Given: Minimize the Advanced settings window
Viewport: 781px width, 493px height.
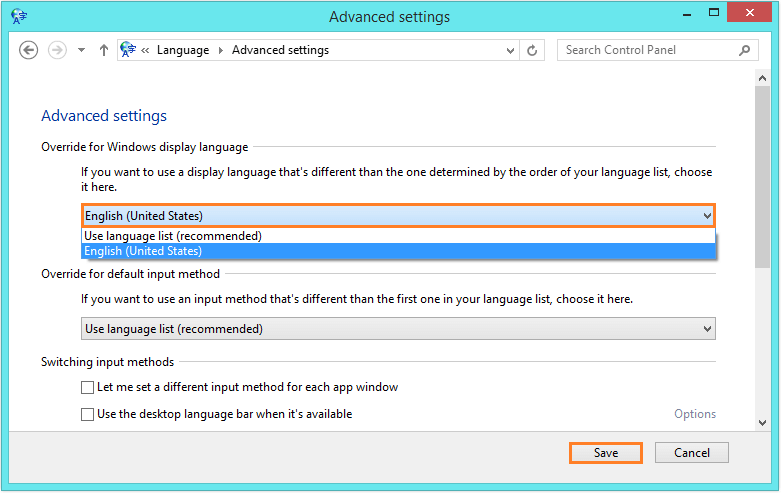Looking at the screenshot, I should 687,14.
